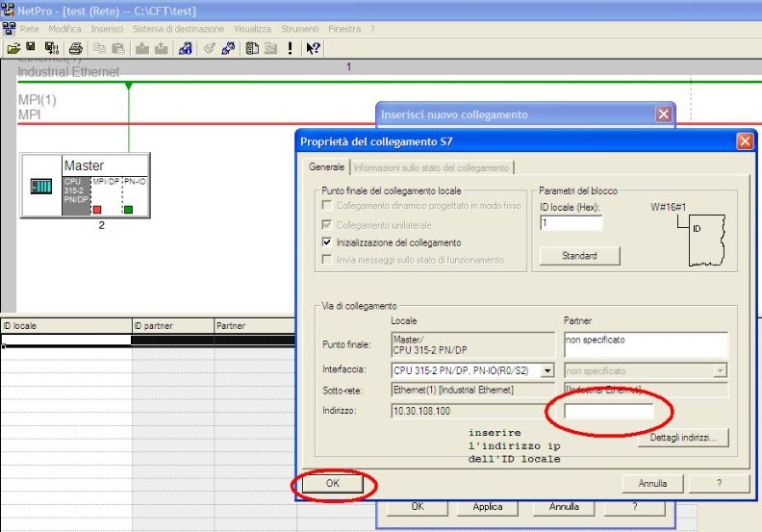The image size is (762, 532).
Task: Select the Master station module icon
Action: [40, 186]
